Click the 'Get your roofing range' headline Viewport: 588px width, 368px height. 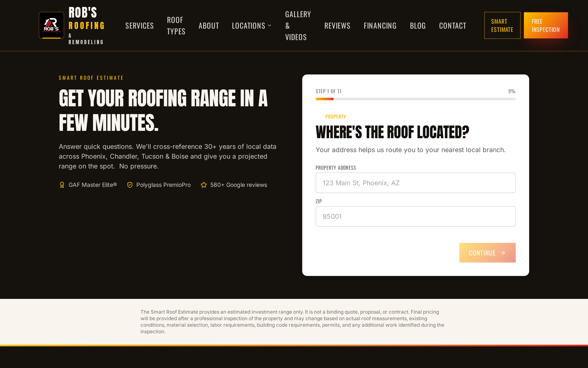click(x=163, y=110)
